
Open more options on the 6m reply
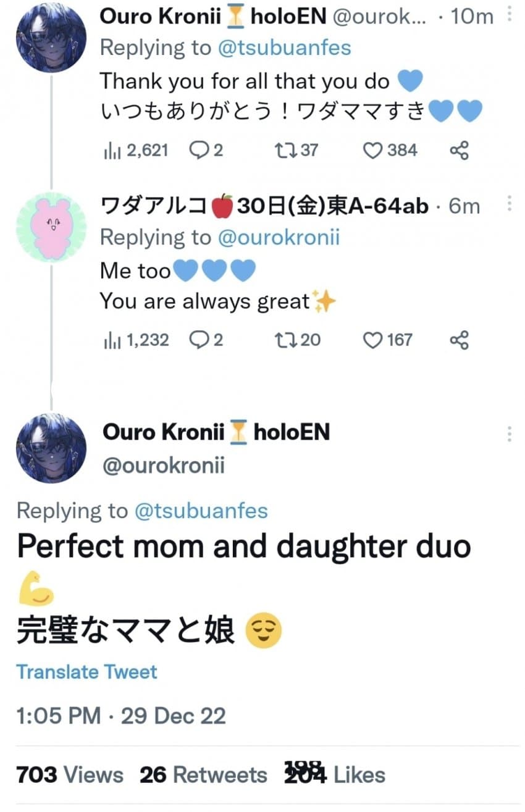(509, 204)
